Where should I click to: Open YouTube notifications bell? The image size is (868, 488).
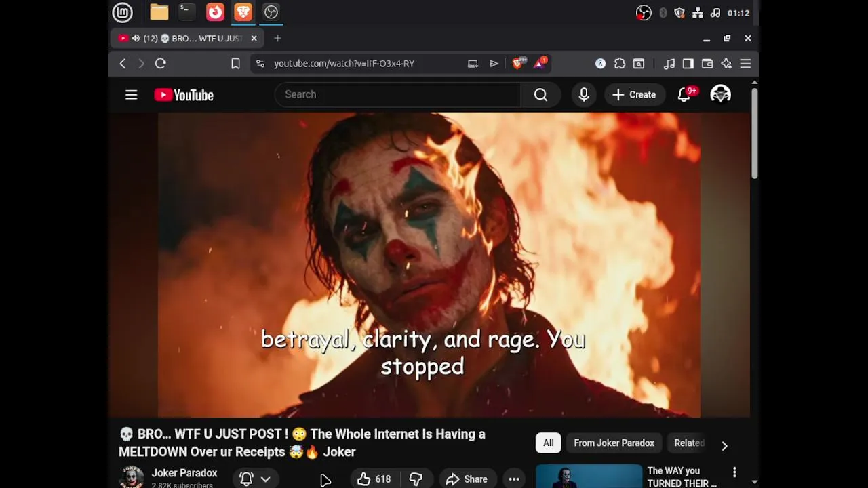[684, 95]
